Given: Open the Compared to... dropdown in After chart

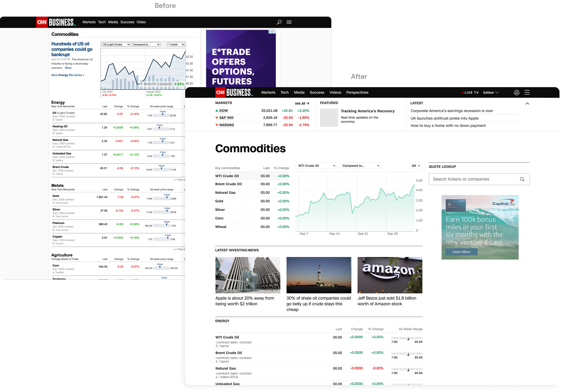Looking at the screenshot, I should 361,166.
